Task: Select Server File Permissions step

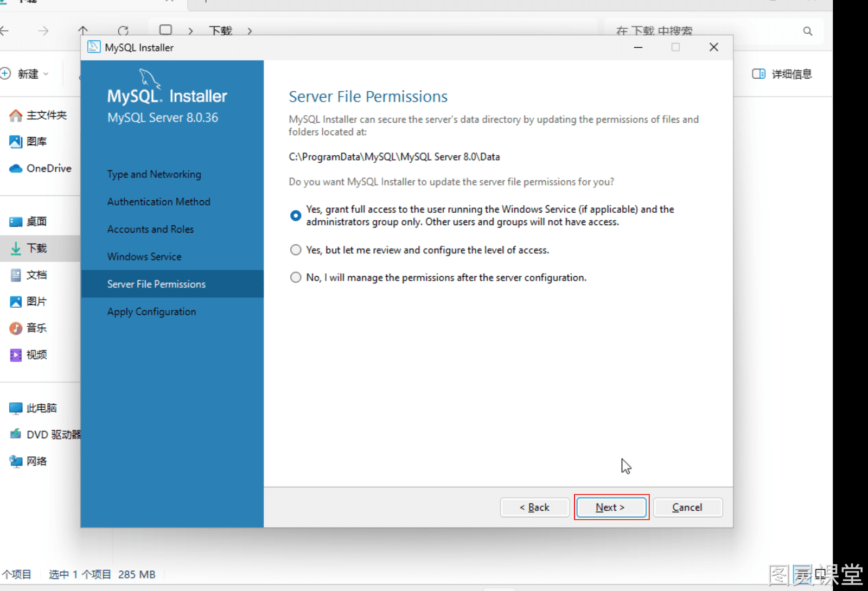Action: [x=173, y=284]
